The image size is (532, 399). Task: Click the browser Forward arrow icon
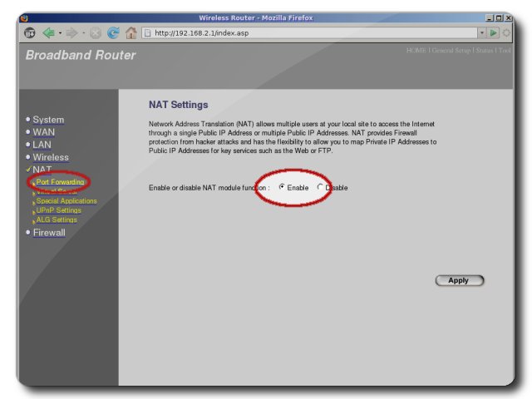pos(72,33)
